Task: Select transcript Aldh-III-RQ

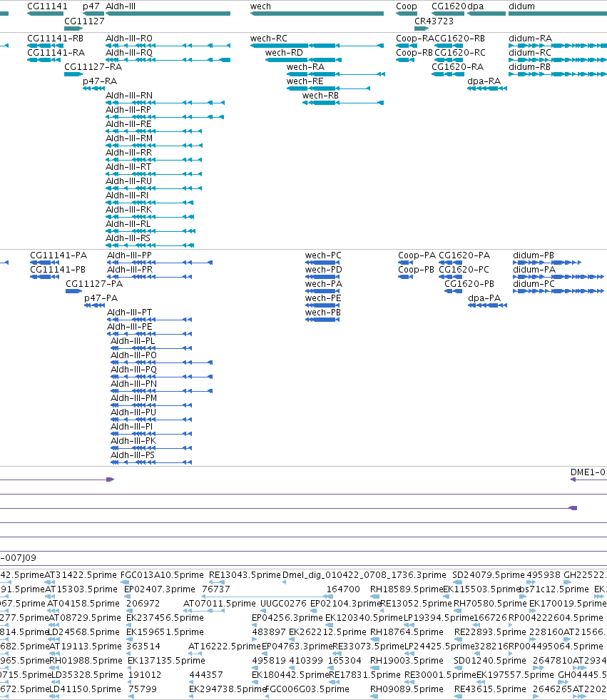Action: [168, 60]
